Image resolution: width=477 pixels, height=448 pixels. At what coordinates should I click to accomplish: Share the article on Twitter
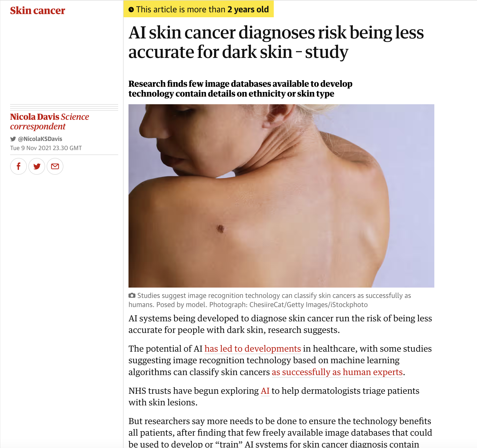pyautogui.click(x=37, y=166)
